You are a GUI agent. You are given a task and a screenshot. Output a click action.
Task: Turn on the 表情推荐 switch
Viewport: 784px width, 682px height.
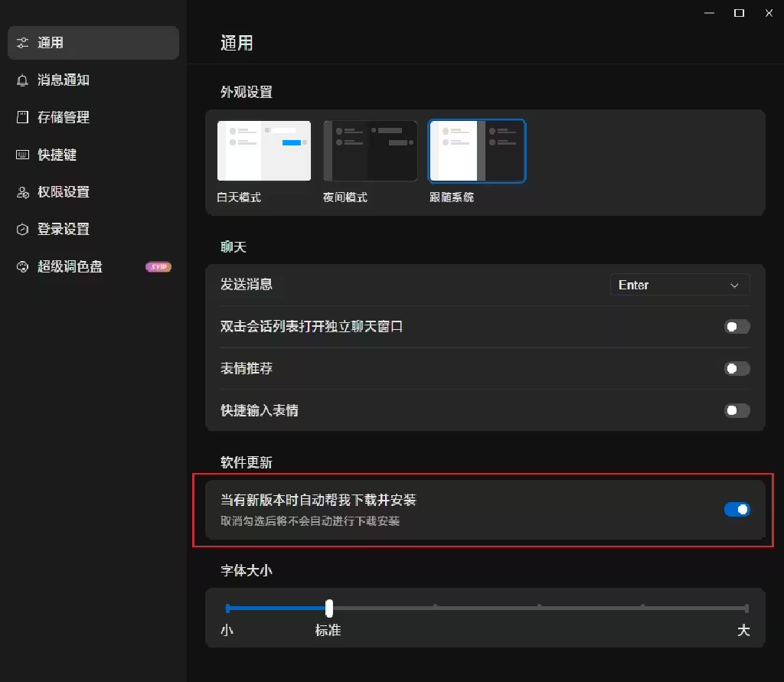pyautogui.click(x=736, y=368)
